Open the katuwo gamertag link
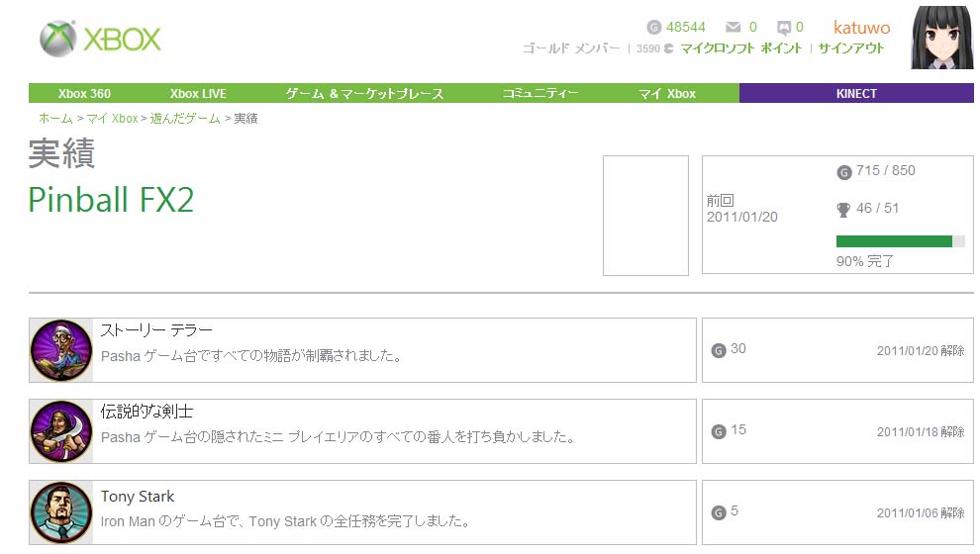Viewport: 980px width, 554px height. point(862,28)
